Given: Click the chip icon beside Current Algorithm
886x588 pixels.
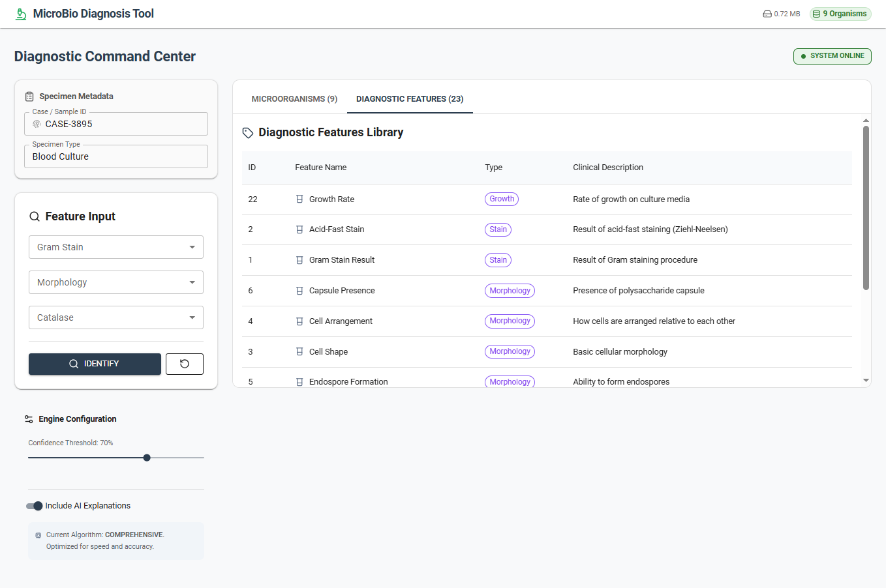Looking at the screenshot, I should 38,535.
